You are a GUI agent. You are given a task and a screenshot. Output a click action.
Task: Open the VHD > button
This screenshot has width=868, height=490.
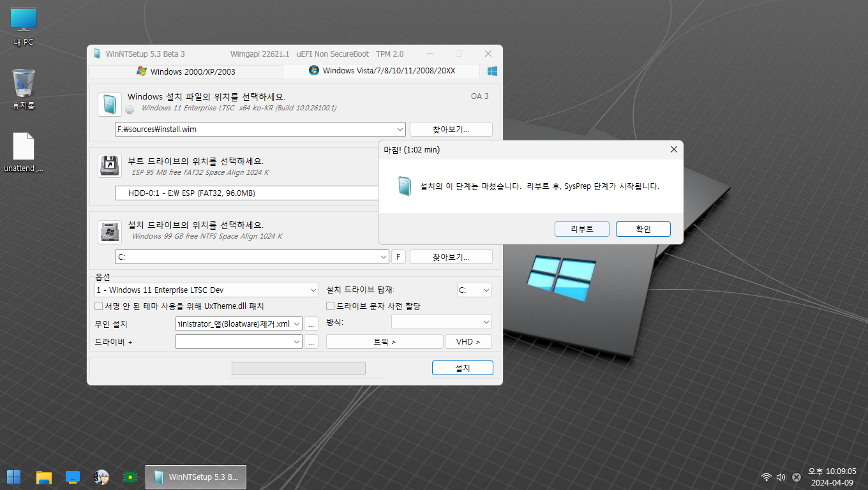point(468,342)
